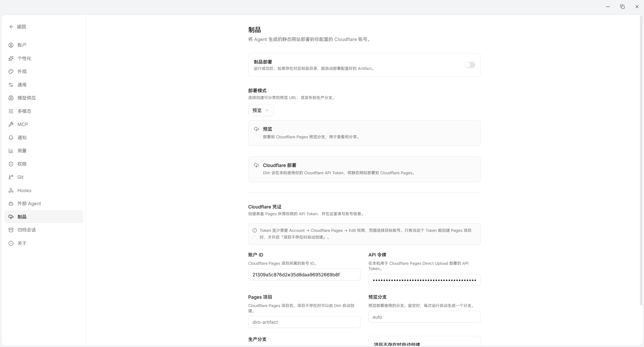Open 账户 settings section
Viewport: 644px width, 347px height.
click(x=44, y=45)
